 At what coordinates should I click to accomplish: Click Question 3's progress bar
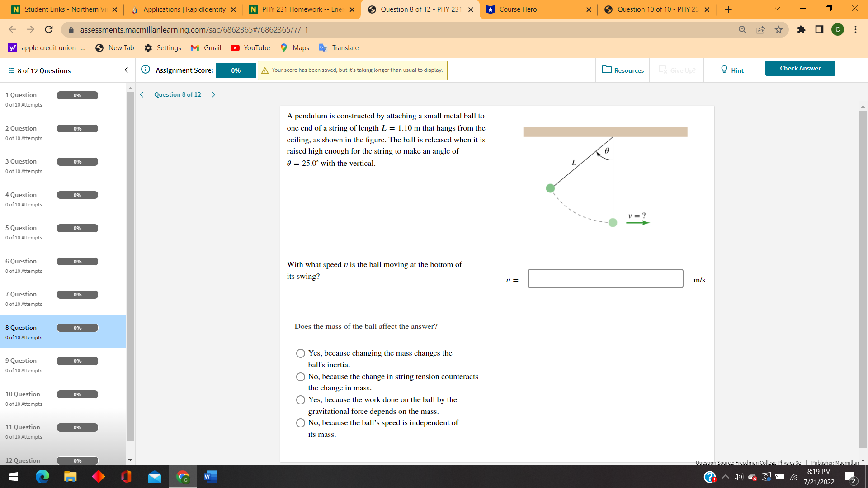pyautogui.click(x=77, y=161)
